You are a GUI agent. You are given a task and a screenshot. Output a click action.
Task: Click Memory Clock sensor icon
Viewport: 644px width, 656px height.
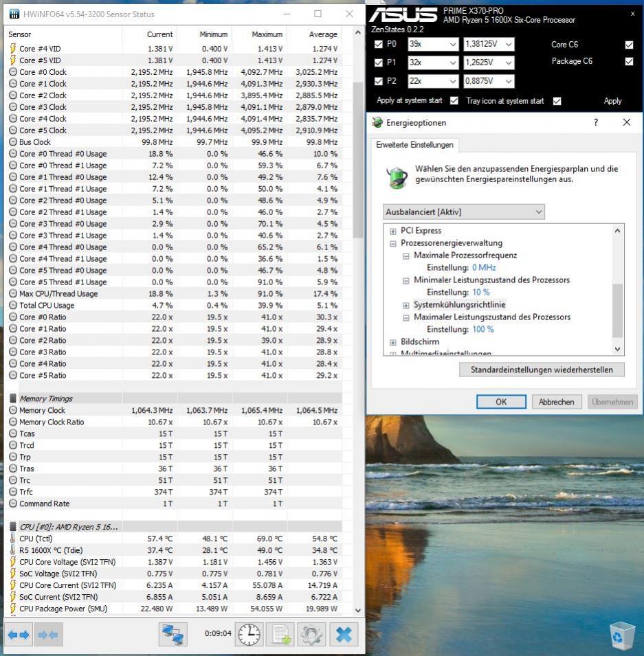click(13, 410)
